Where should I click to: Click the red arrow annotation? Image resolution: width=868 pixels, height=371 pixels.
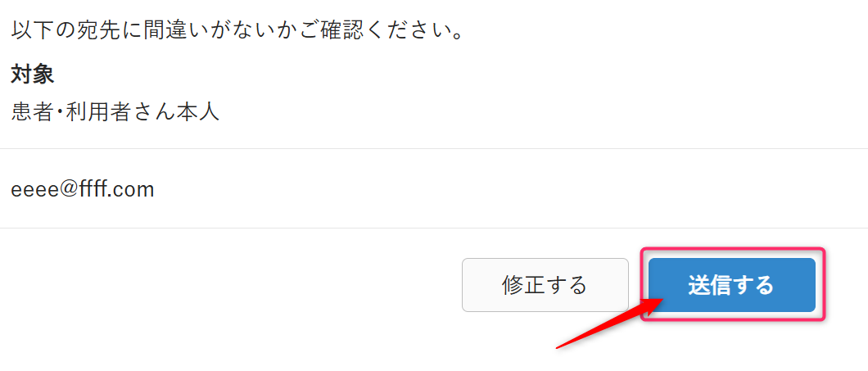(x=609, y=323)
